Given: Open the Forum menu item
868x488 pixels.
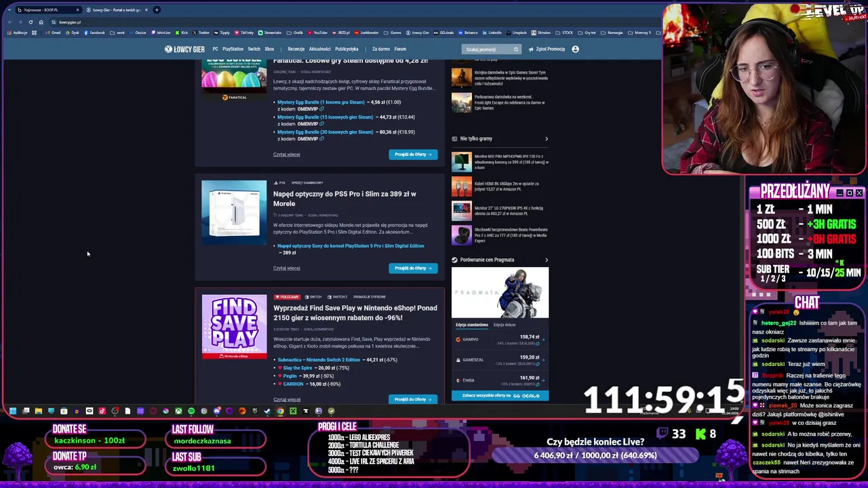Looking at the screenshot, I should (400, 49).
